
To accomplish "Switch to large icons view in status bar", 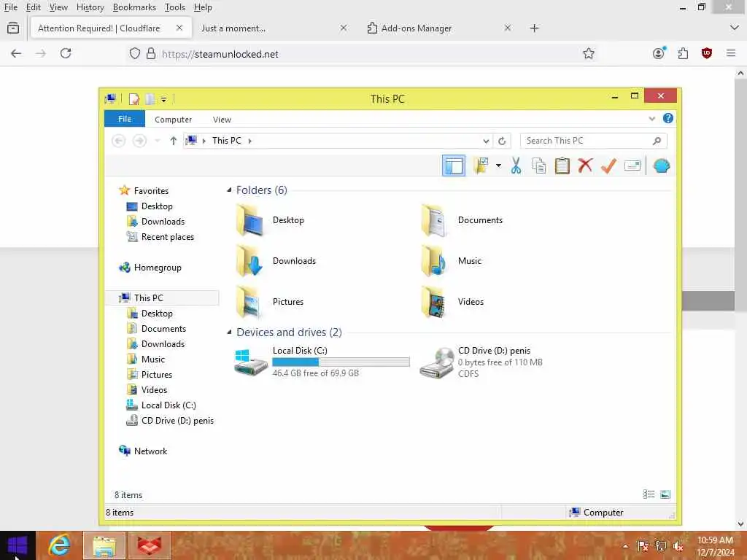I will point(665,494).
